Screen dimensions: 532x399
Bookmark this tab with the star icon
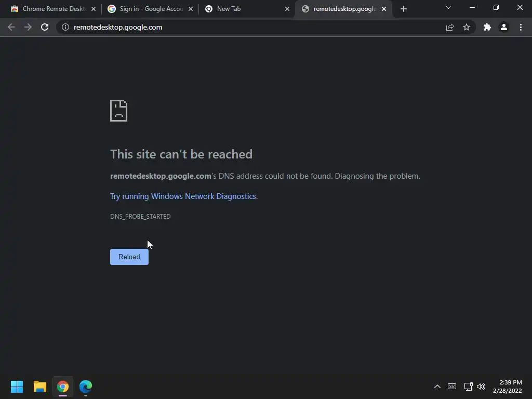467,27
